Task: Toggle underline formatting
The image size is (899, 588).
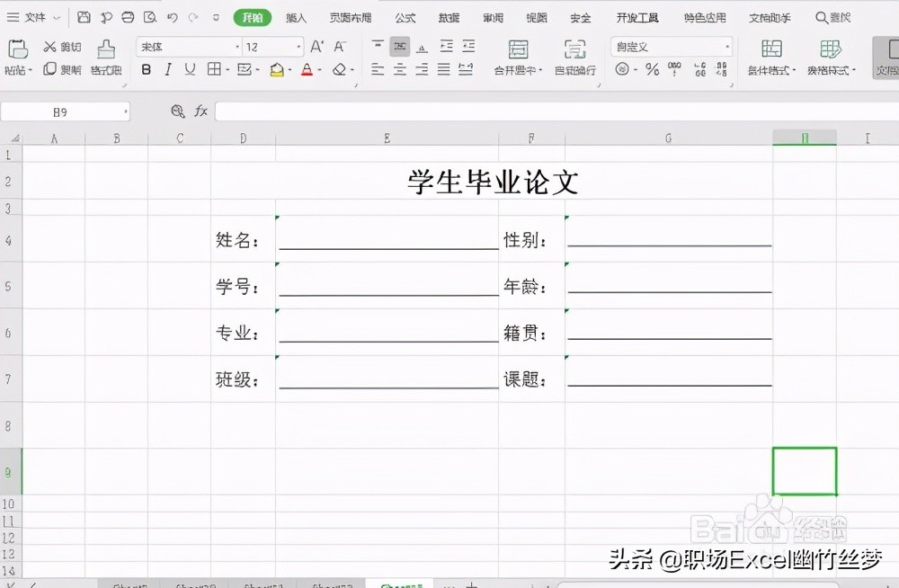Action: coord(191,68)
